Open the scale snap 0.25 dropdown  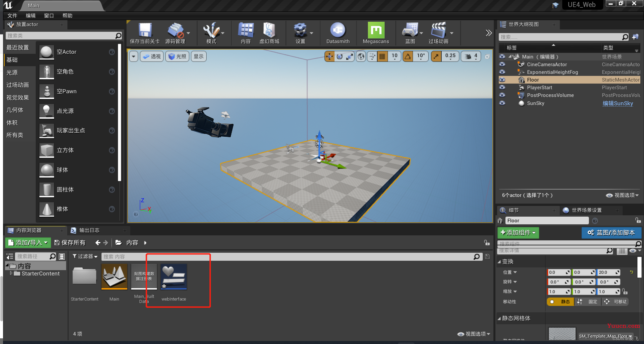tap(450, 56)
